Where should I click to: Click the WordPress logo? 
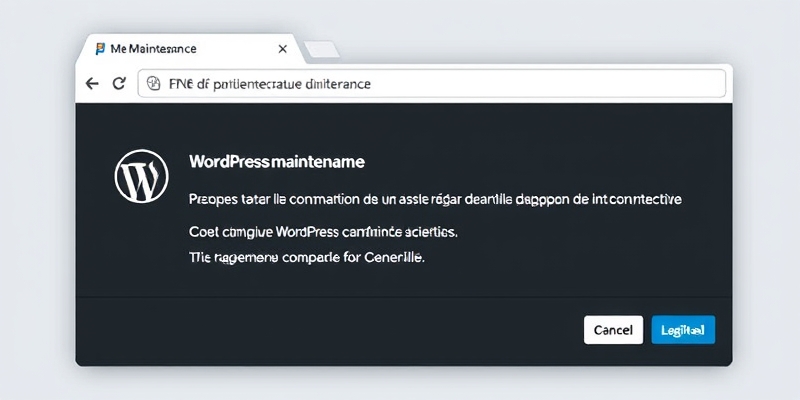(x=141, y=176)
